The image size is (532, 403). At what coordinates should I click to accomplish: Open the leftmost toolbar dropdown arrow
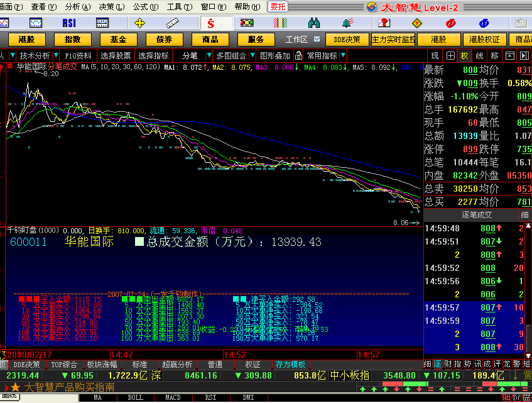(12, 55)
